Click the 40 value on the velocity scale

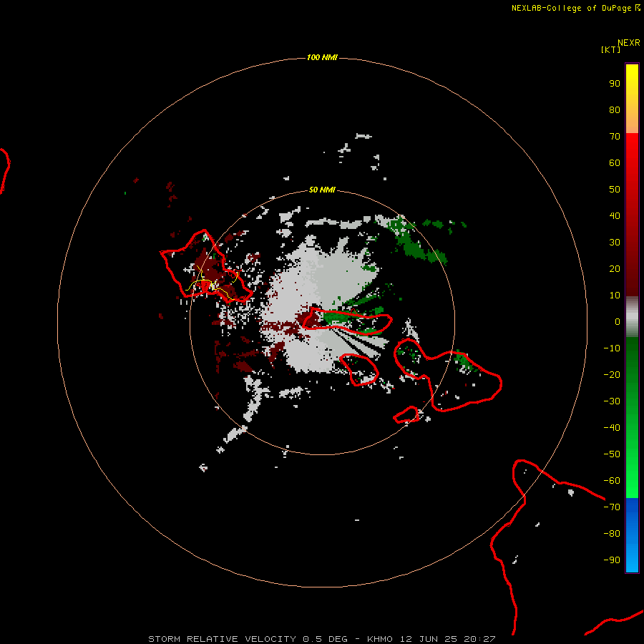[615, 216]
